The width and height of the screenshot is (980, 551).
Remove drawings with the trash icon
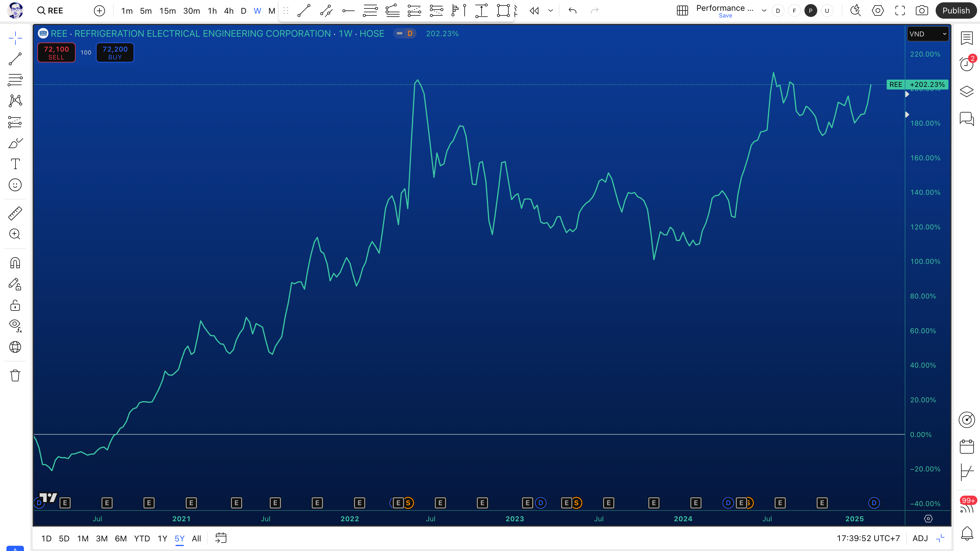15,375
